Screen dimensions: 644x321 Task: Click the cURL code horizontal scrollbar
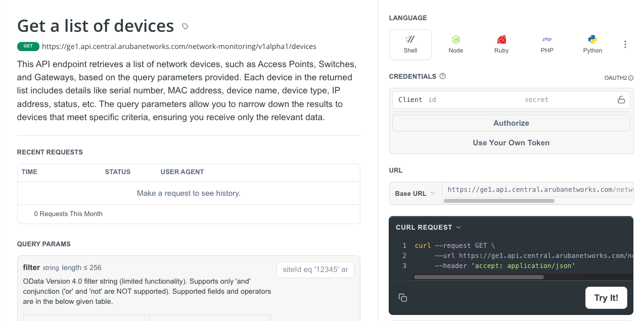pos(479,277)
